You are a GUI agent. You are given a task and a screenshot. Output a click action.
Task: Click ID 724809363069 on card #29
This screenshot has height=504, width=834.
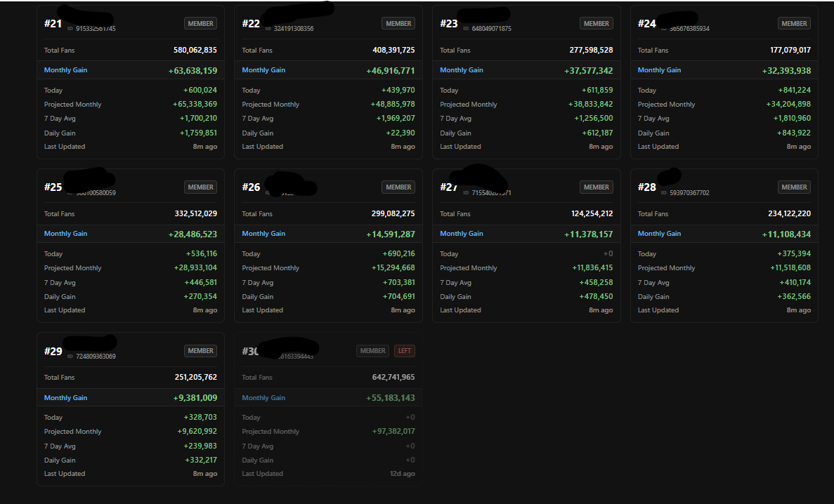[x=96, y=357]
